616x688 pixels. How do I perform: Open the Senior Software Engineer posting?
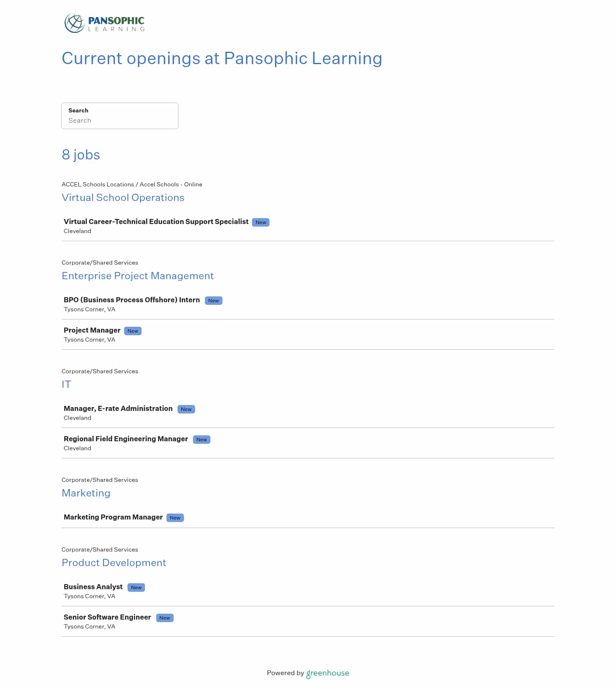pyautogui.click(x=107, y=617)
